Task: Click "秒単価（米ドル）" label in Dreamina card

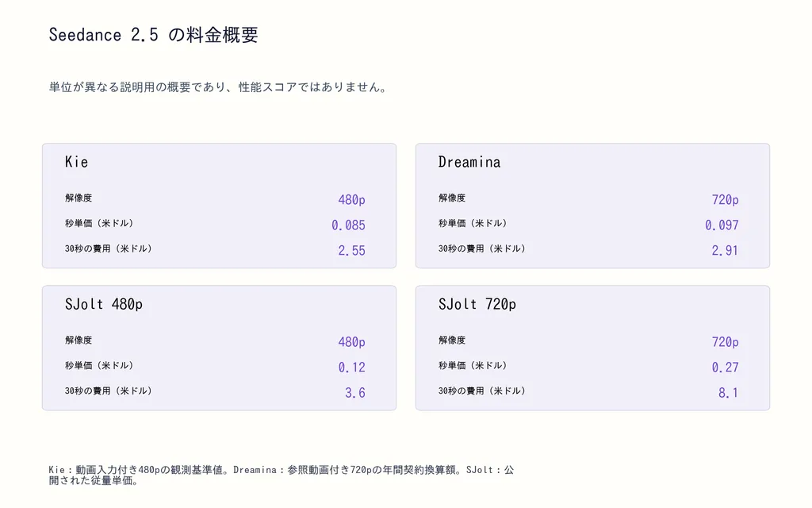Action: pos(473,223)
